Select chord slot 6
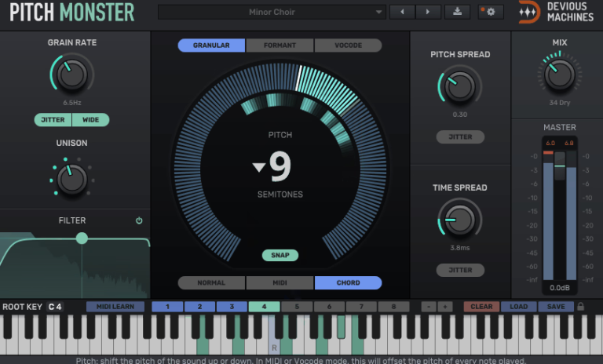Viewport: 603px width, 364px height. tap(329, 307)
